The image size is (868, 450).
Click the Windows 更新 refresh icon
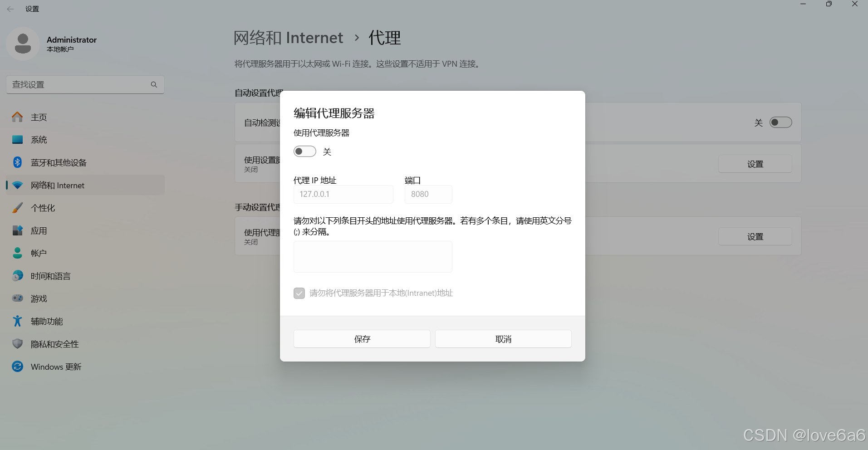tap(17, 367)
